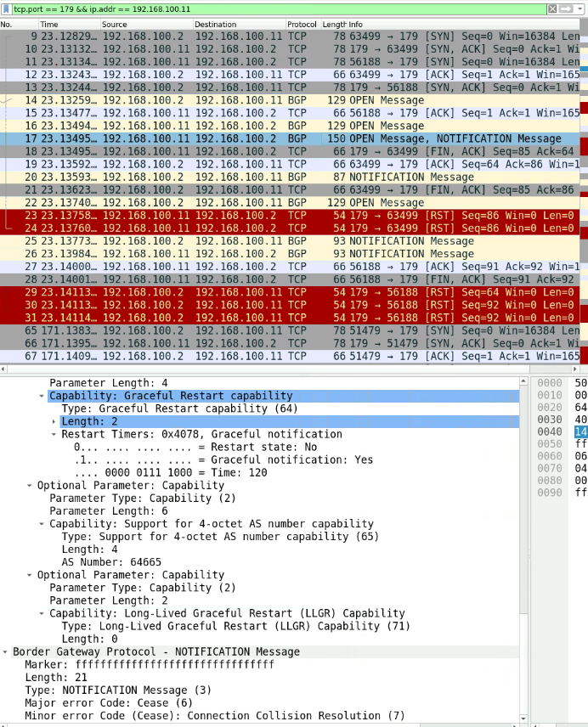Select packet 20 NOTIFICATION Message length 87
The height and width of the screenshot is (727, 588).
290,178
